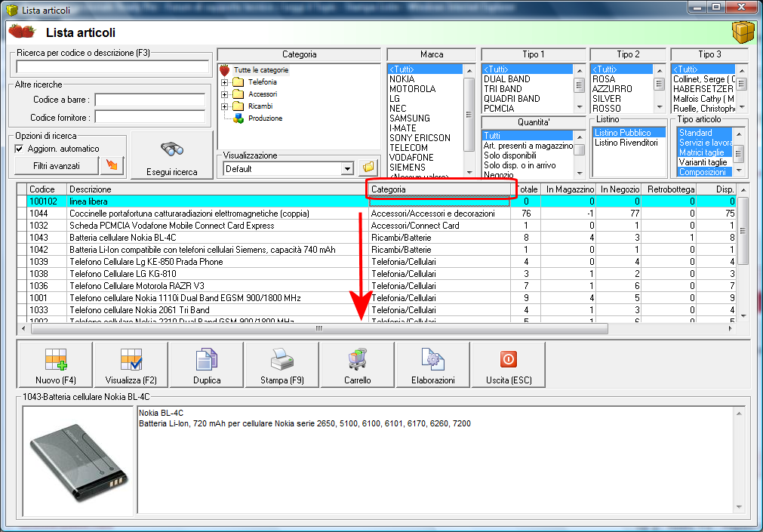Click the Tipo 2 header button
763x532 pixels.
pyautogui.click(x=628, y=54)
